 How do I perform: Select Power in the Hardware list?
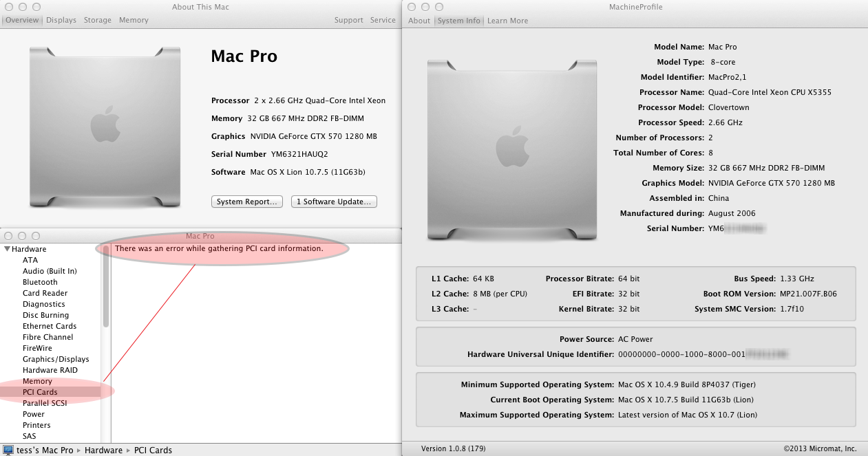coord(34,414)
